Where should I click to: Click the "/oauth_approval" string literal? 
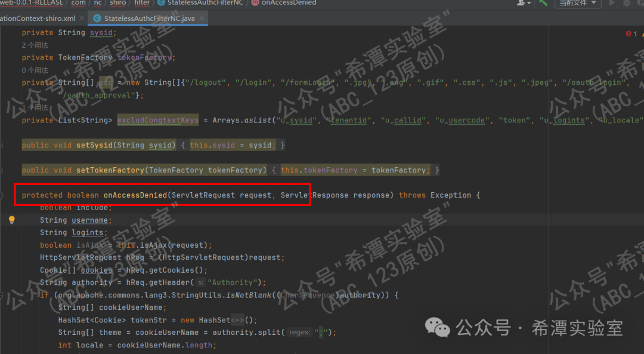tap(97, 96)
